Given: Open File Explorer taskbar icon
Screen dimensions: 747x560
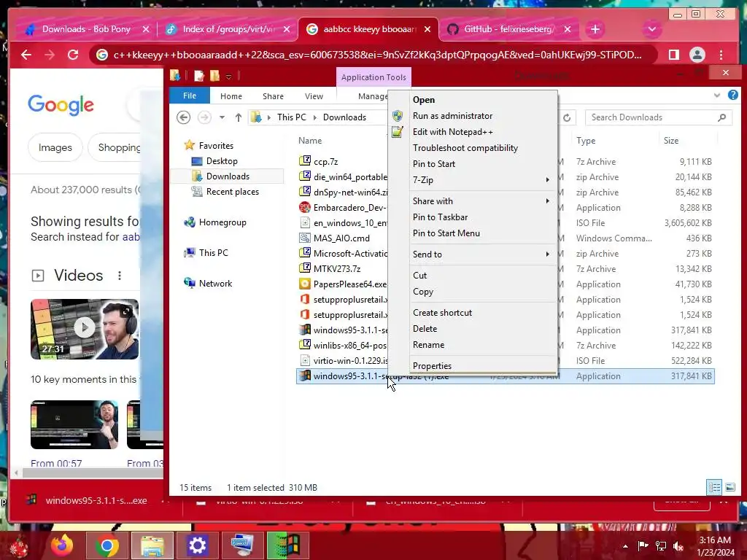Looking at the screenshot, I should click(x=152, y=545).
